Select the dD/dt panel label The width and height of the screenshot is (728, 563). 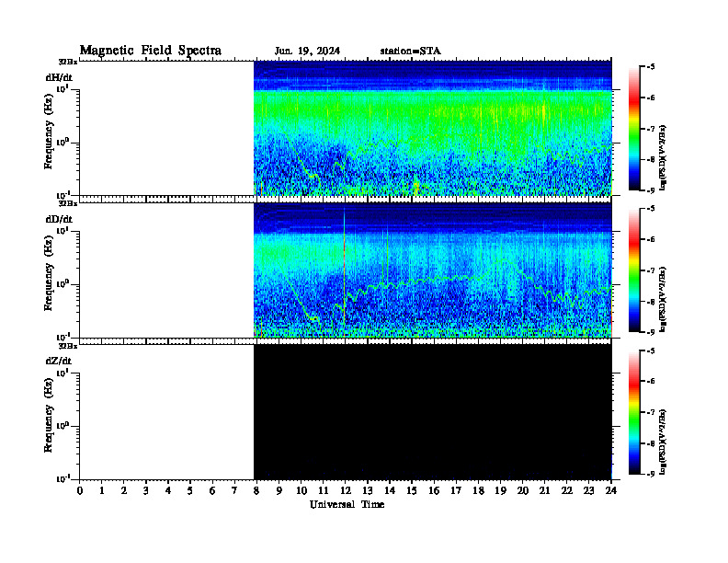point(59,219)
